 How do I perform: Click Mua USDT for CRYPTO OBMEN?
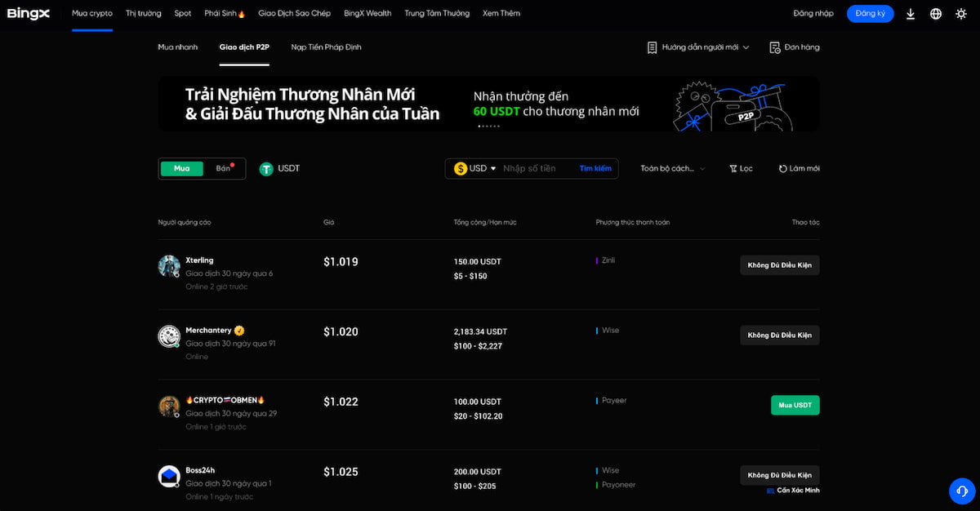[x=795, y=405]
